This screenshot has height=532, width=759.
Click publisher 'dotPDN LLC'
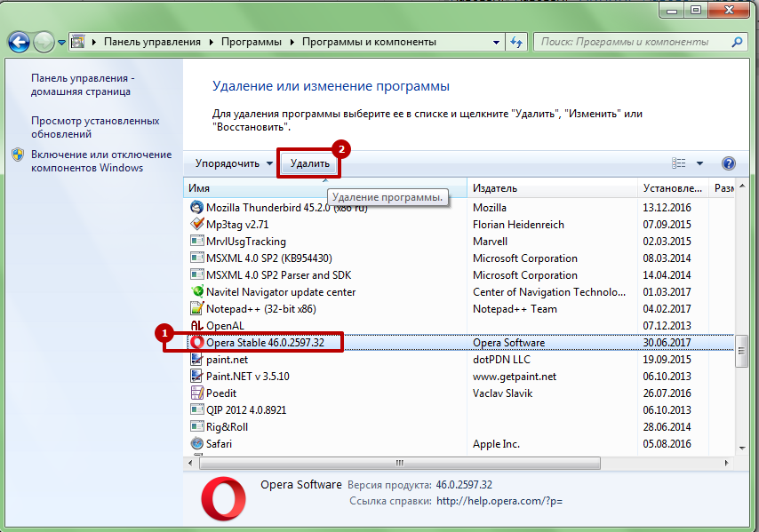(x=501, y=360)
